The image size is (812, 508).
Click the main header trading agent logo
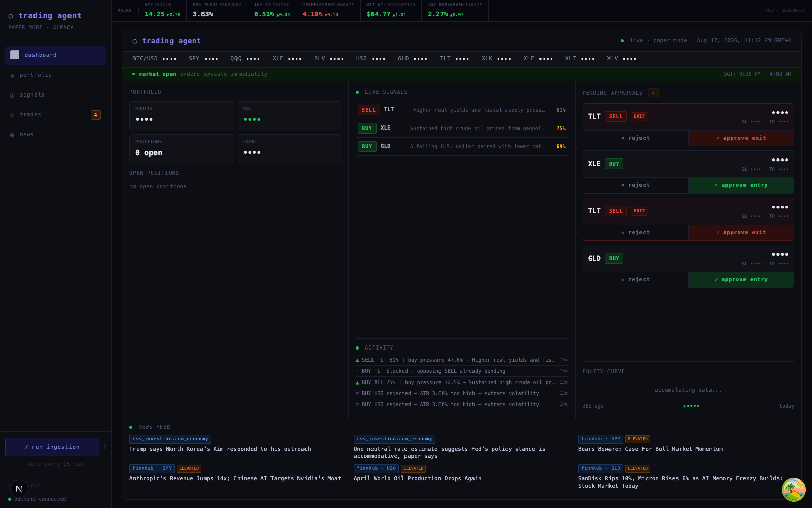point(167,41)
